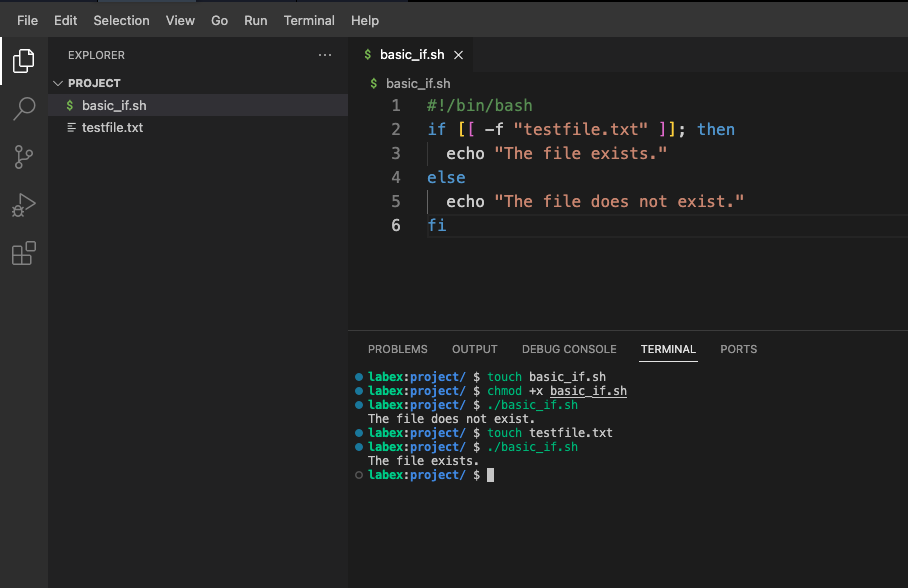Open the Run menu in the menu bar
Image resolution: width=908 pixels, height=588 pixels.
255,20
